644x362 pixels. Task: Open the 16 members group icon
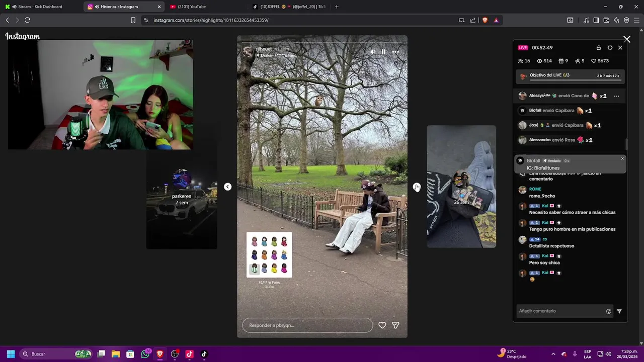pos(524,61)
